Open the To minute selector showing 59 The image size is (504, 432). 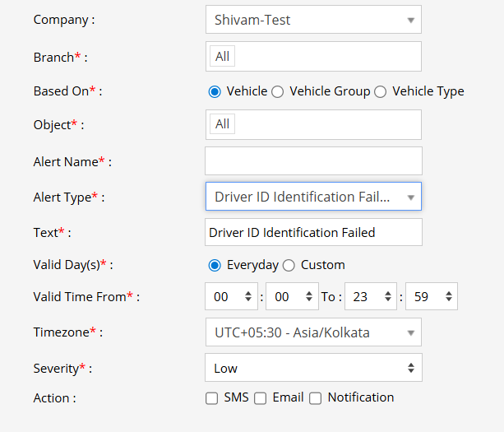point(431,296)
